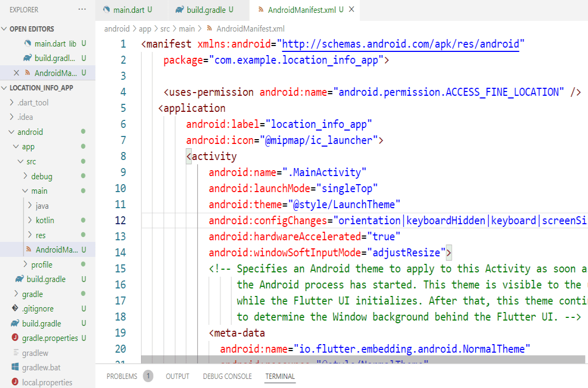Open local.properties in the file tree
588x388 pixels.
coord(47,382)
